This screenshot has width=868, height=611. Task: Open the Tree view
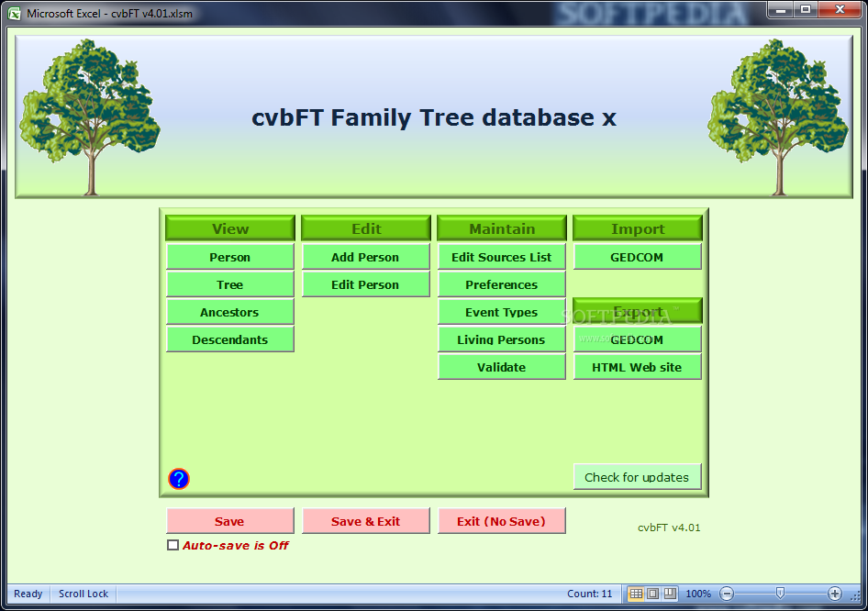tap(230, 284)
